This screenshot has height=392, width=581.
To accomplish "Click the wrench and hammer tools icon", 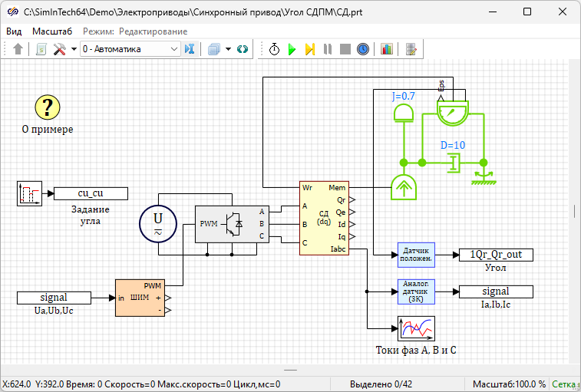I will point(60,49).
